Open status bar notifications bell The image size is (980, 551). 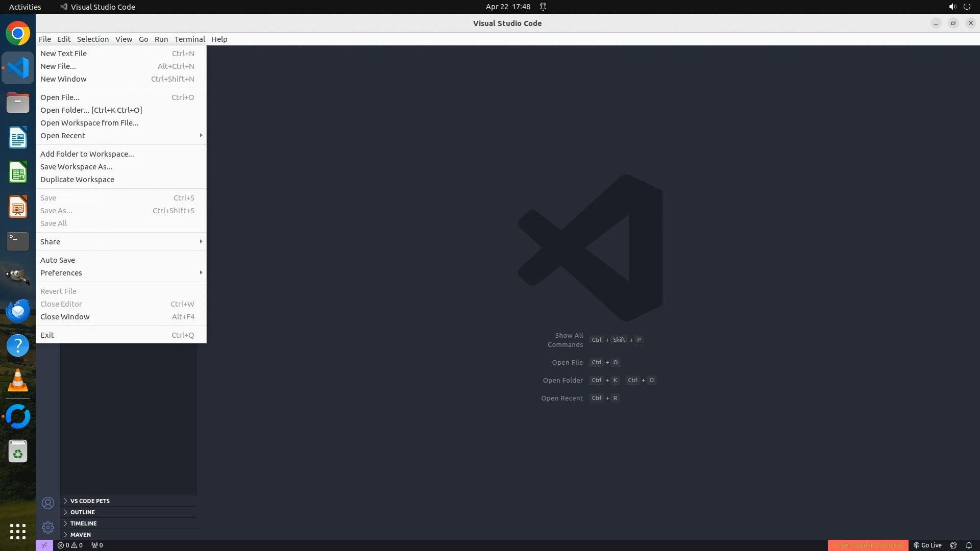[x=969, y=545]
